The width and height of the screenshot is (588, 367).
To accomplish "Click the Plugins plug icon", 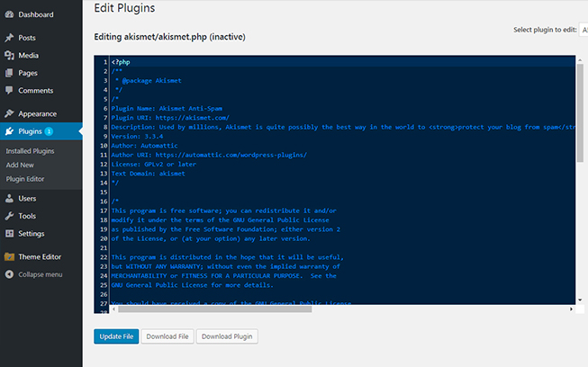I will (x=9, y=131).
